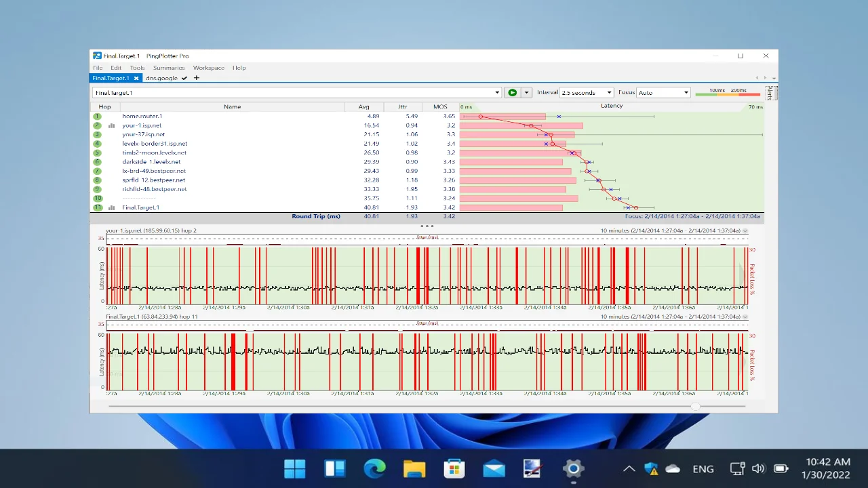Expand hop 11 graph time range dropdown
The height and width of the screenshot is (488, 868).
pos(745,317)
